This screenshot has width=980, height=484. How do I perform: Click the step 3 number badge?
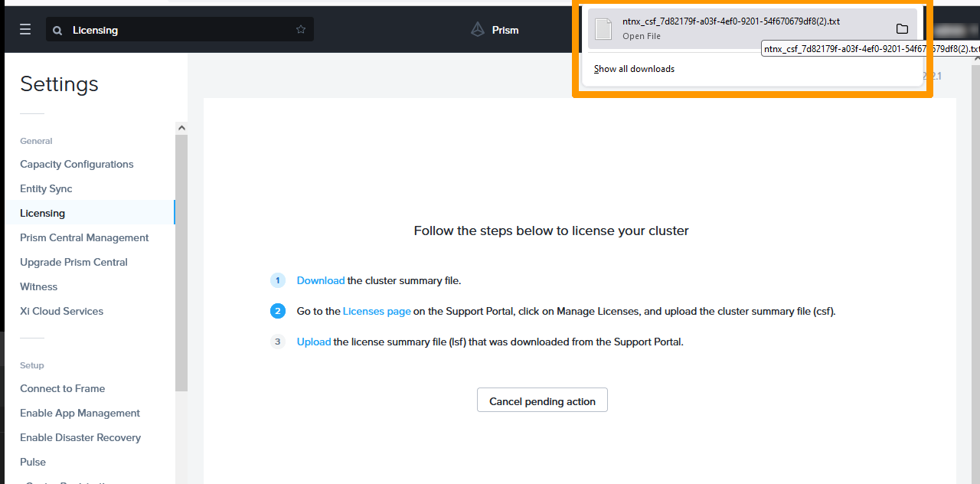click(x=278, y=342)
